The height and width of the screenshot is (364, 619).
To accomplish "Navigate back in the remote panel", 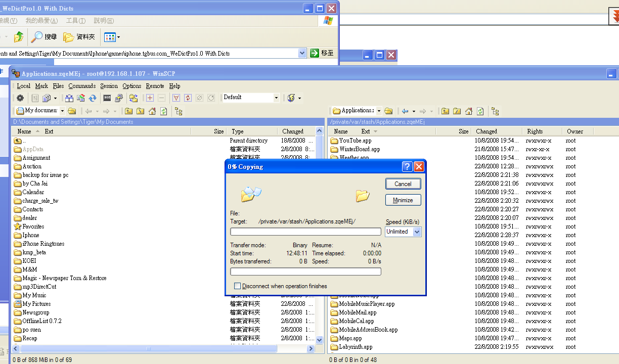I will [405, 111].
